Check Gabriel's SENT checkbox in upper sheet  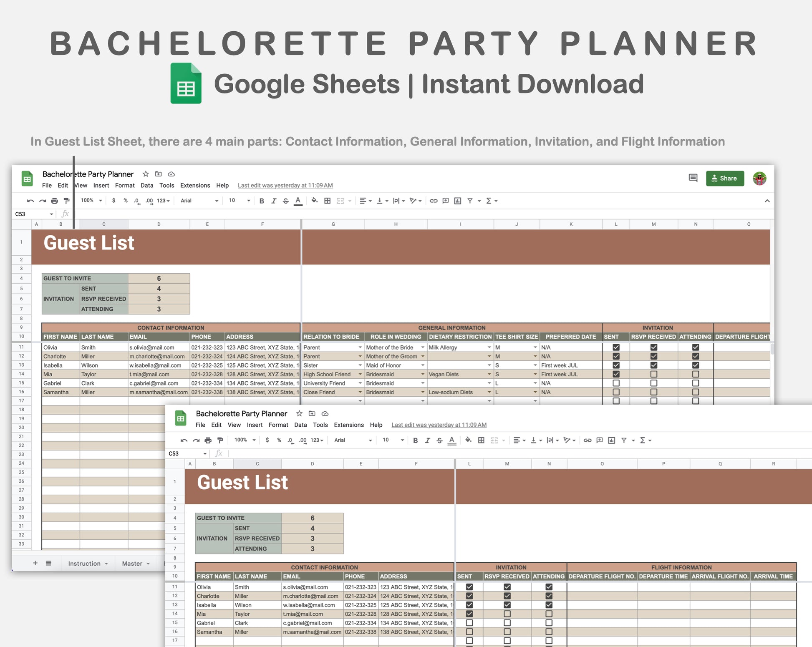[616, 383]
